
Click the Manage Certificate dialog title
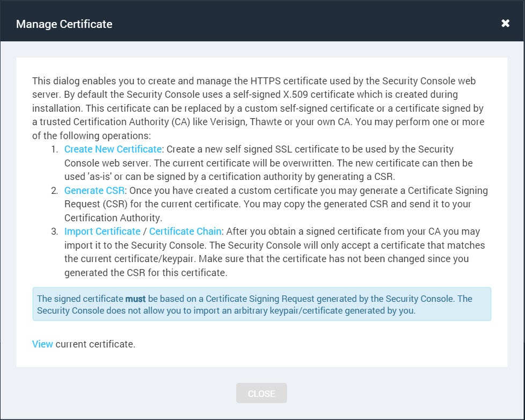coord(64,24)
